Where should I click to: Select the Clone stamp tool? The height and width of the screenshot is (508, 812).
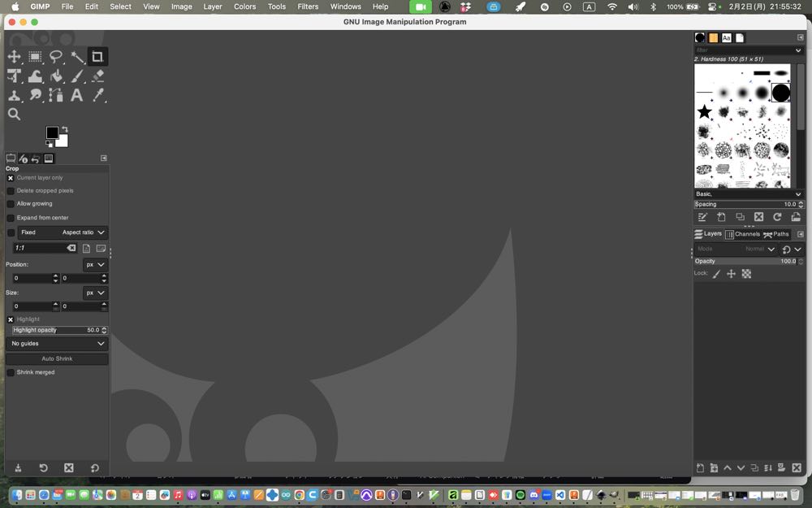tap(14, 95)
